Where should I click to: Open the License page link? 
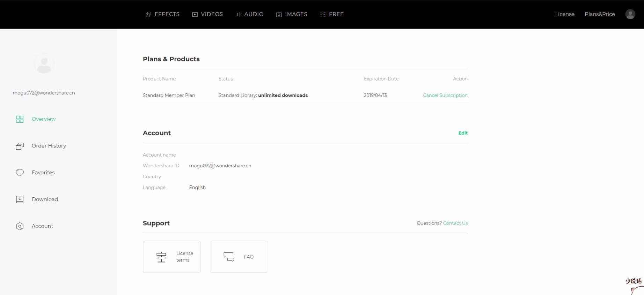click(x=565, y=14)
